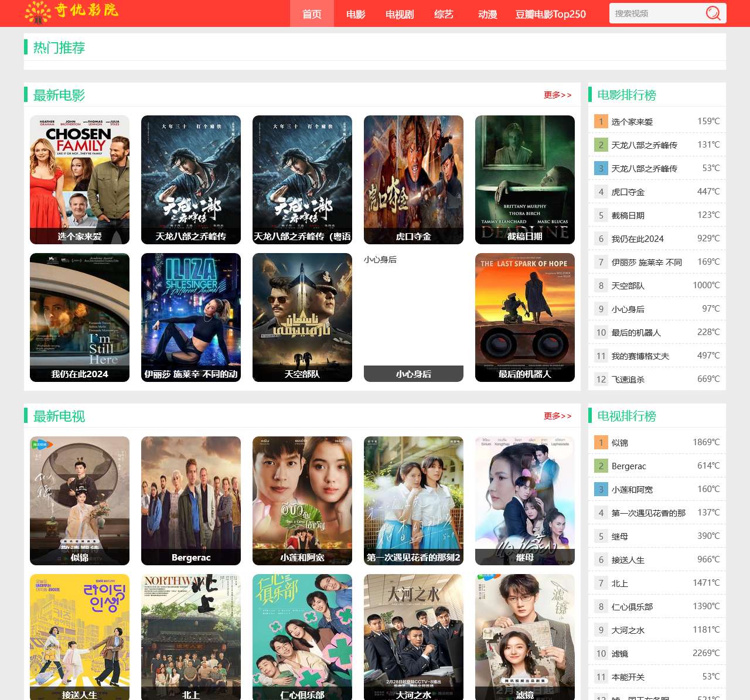Viewport: 750px width, 700px height.
Task: Open the 伊丽莎 施莱辛 poster
Action: (191, 317)
